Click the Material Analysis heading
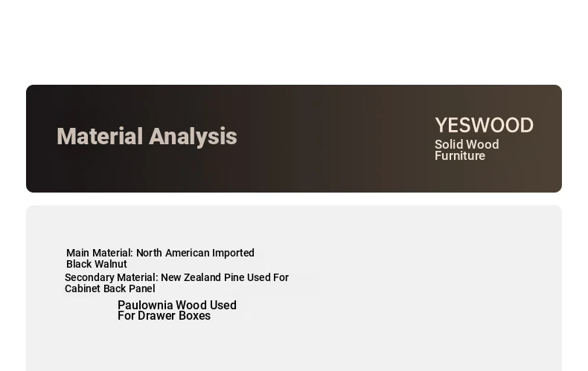Image resolution: width=588 pixels, height=371 pixels. tap(147, 136)
